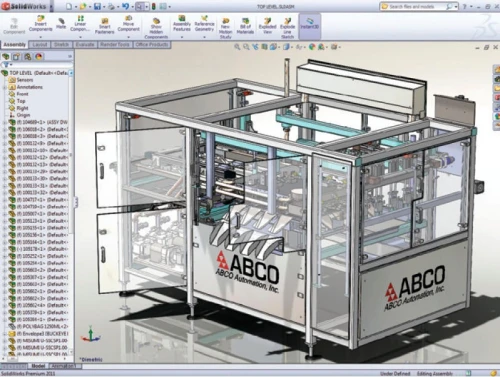
Task: Open the PropertyManager tab
Action: 16,57
